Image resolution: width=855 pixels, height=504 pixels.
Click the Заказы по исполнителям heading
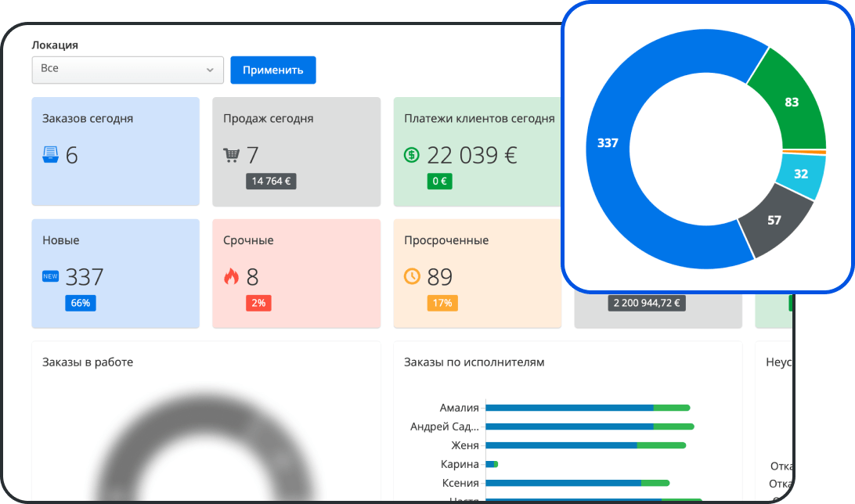(474, 362)
